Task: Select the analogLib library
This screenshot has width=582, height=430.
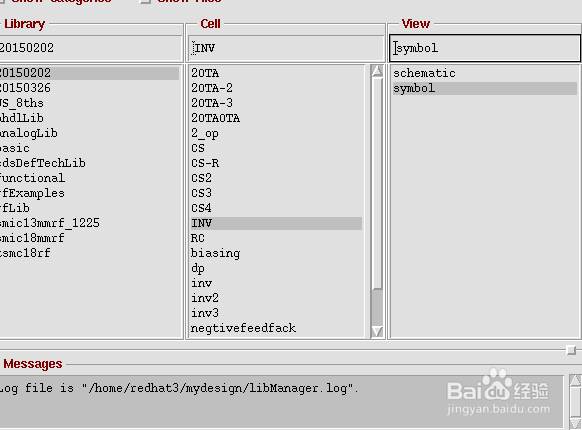Action: pos(29,133)
